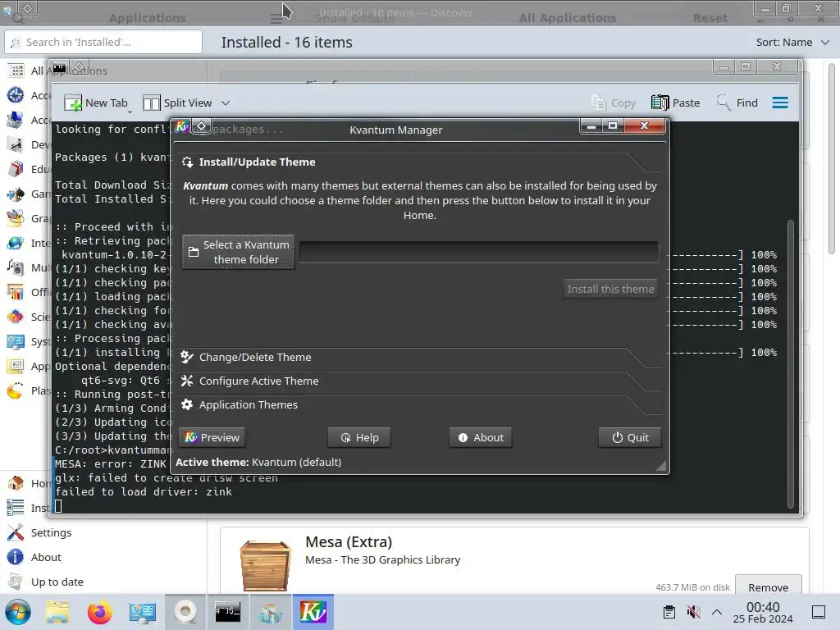Click the Plasma Addons category icon

tap(16, 391)
